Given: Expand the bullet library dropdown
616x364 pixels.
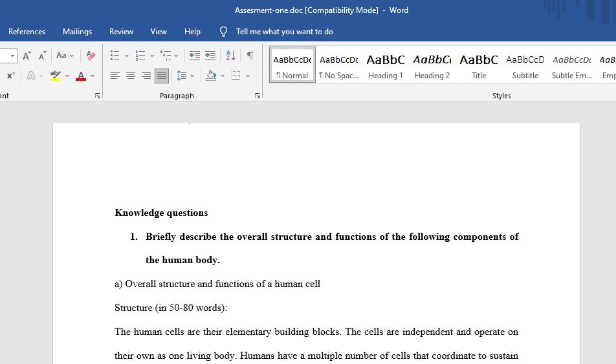Looking at the screenshot, I should 127,56.
